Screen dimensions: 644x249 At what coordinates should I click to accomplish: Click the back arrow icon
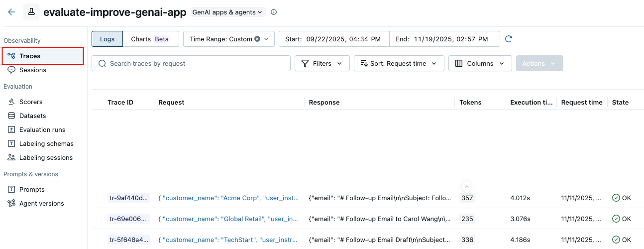[x=11, y=12]
